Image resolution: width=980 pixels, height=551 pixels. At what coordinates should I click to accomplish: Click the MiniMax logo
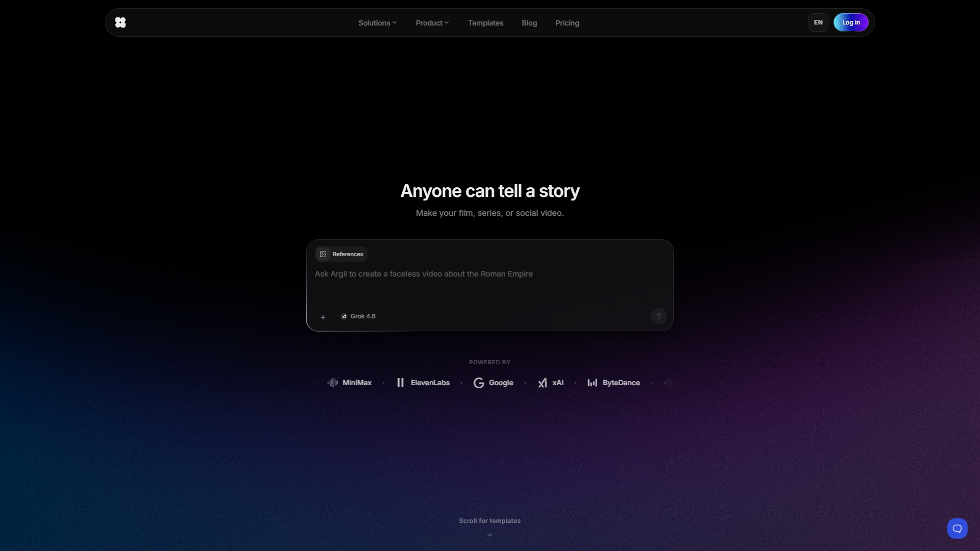(350, 383)
